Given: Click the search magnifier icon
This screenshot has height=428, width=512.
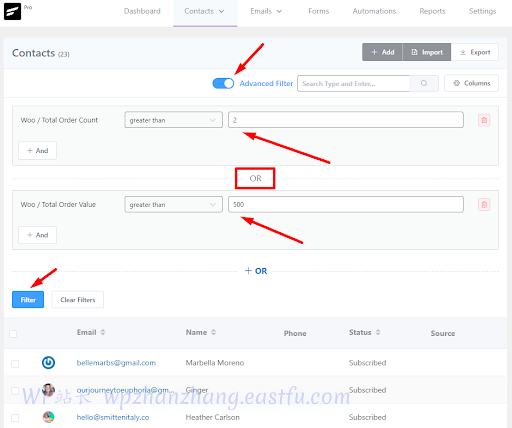Looking at the screenshot, I should (x=424, y=83).
